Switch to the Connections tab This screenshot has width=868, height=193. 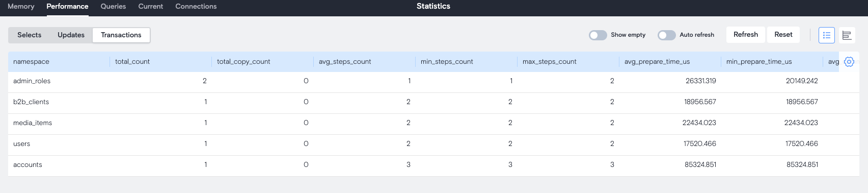point(196,6)
